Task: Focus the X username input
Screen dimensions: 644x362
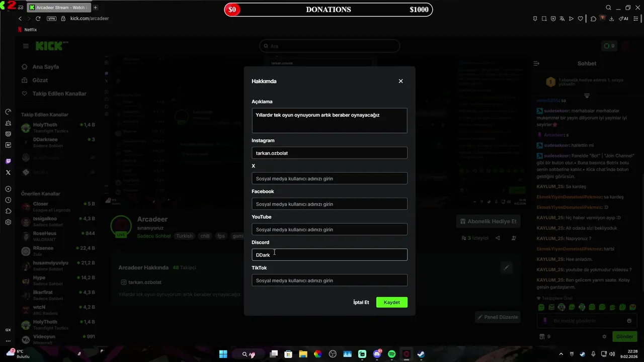Action: [330, 178]
